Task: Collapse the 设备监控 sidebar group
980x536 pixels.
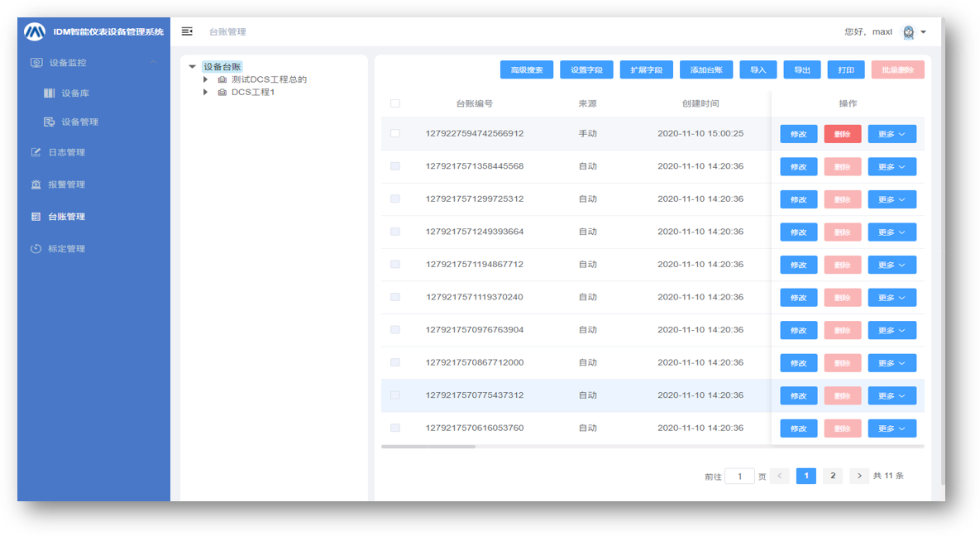Action: coord(153,62)
